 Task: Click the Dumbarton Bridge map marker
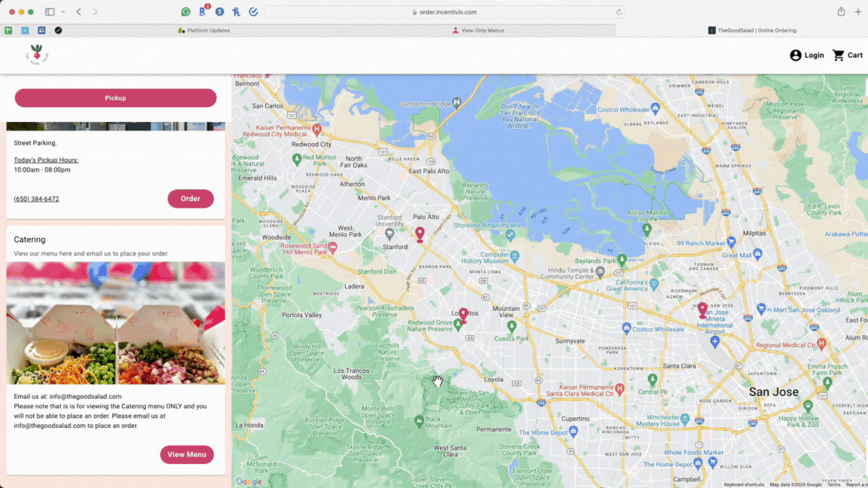click(x=457, y=102)
